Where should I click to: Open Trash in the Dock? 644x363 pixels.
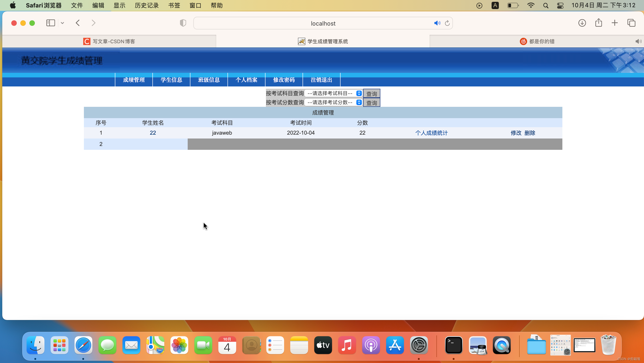[x=608, y=345]
